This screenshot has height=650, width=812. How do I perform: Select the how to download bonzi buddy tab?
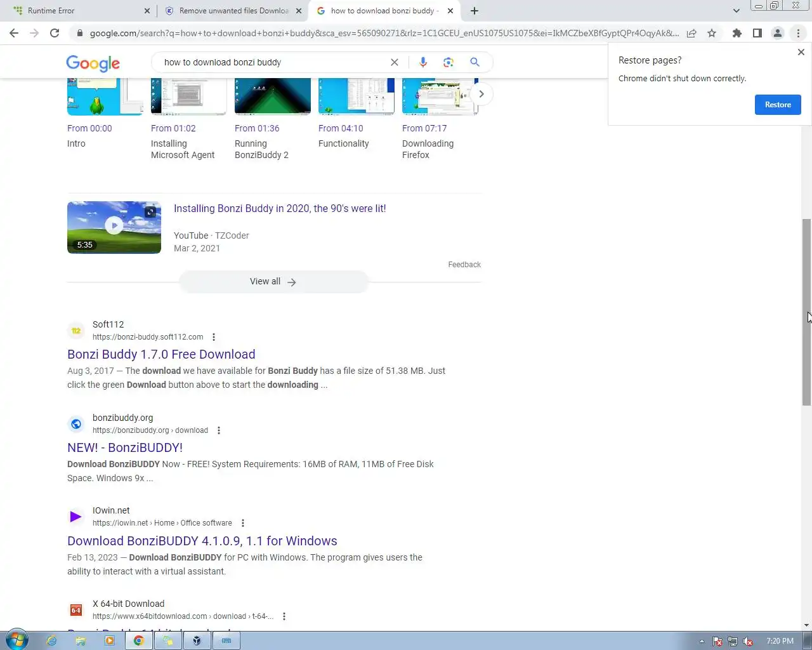[385, 11]
